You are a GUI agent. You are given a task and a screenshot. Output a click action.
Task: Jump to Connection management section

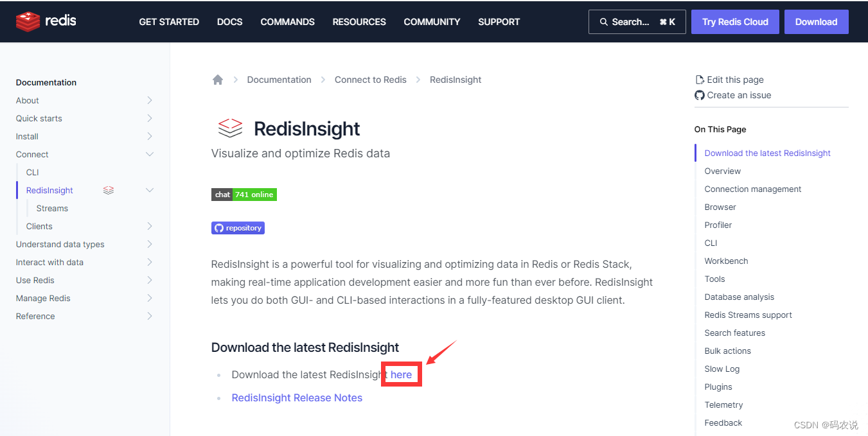[x=753, y=189]
